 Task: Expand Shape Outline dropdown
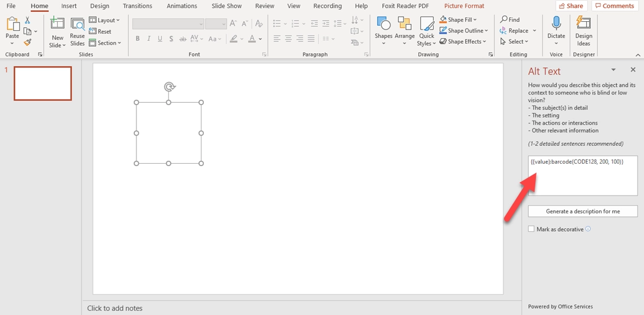click(486, 31)
